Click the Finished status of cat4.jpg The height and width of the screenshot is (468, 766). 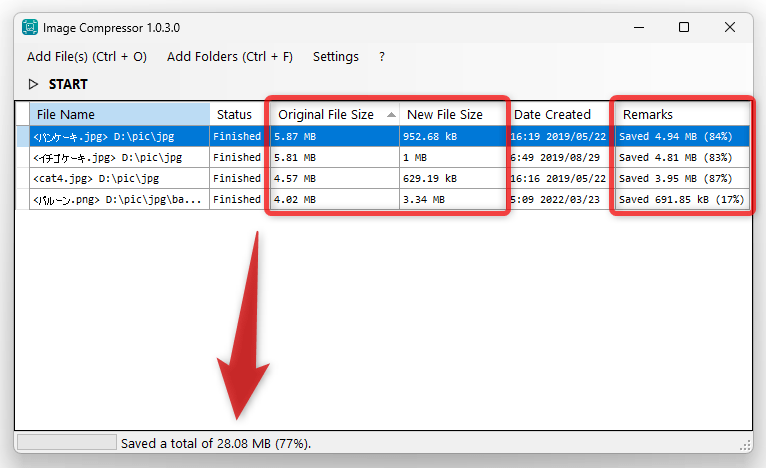click(x=239, y=178)
